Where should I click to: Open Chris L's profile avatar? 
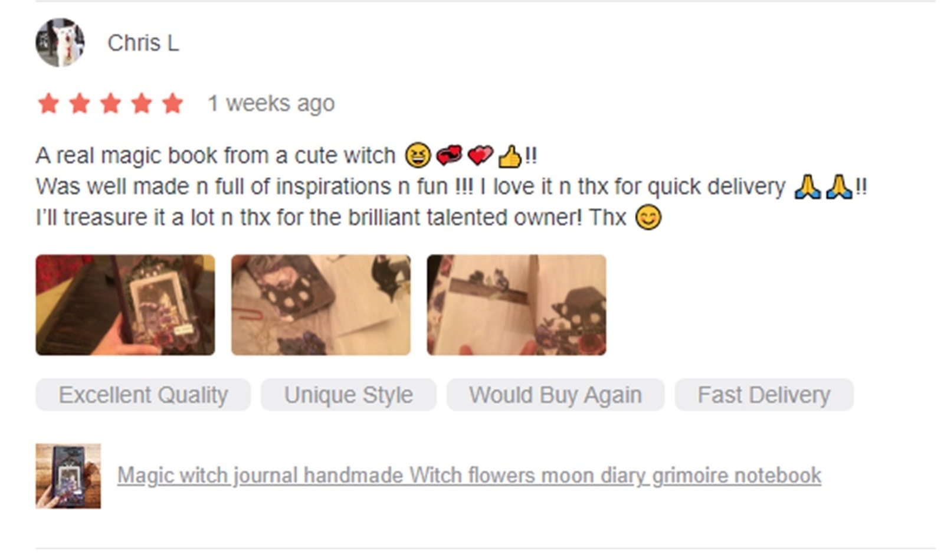click(x=60, y=42)
